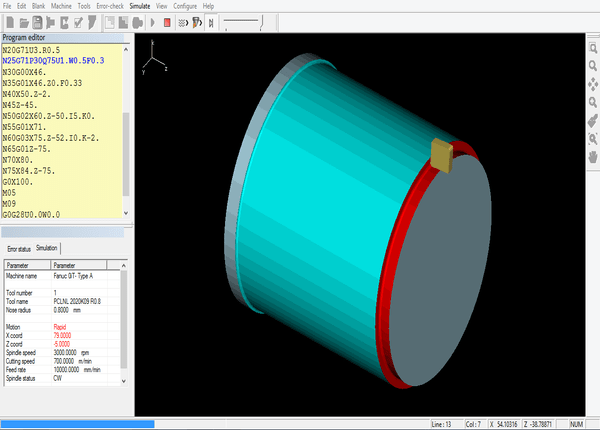The width and height of the screenshot is (600, 430).
Task: Click the single-page view toolbar icon
Action: pos(109,23)
